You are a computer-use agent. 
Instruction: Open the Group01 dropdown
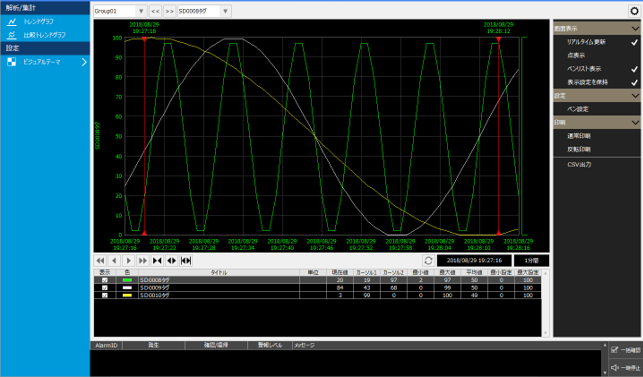tap(120, 11)
